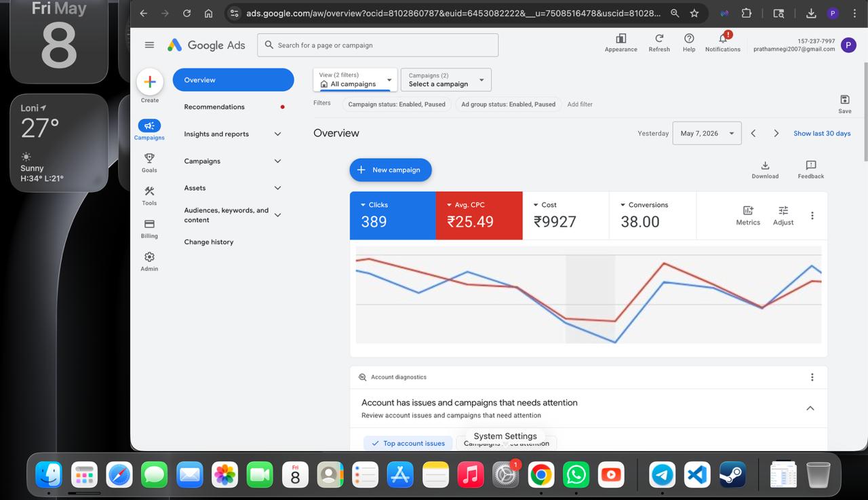Change the Clicks metric card
This screenshot has height=500, width=868.
click(x=393, y=216)
